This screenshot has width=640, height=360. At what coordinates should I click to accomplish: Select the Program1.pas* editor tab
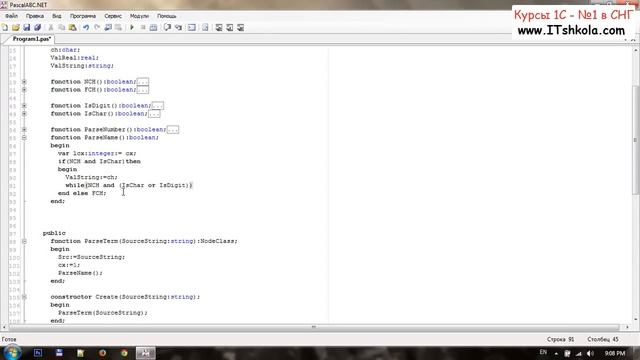[31, 39]
